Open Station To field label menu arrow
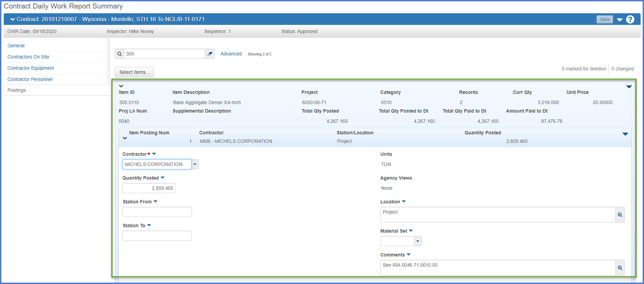 click(149, 225)
